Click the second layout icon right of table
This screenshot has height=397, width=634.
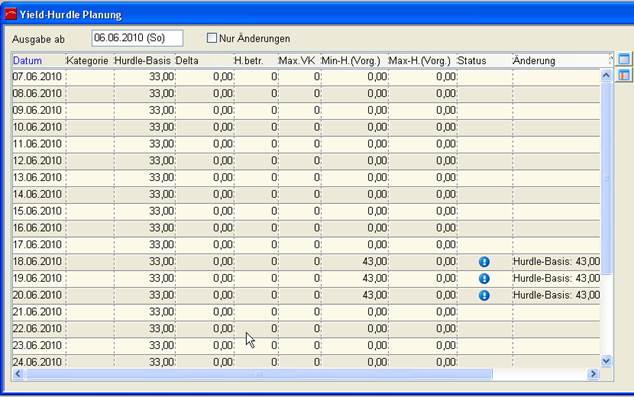coord(624,75)
